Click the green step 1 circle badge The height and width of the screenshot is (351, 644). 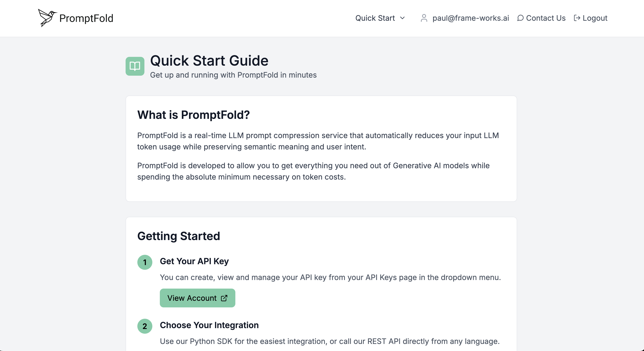tap(145, 262)
